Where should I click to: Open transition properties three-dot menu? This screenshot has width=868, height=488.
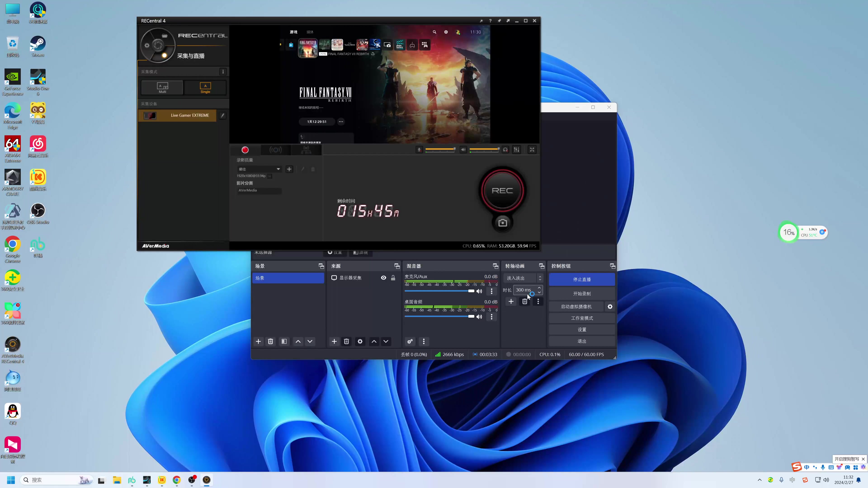tap(538, 301)
